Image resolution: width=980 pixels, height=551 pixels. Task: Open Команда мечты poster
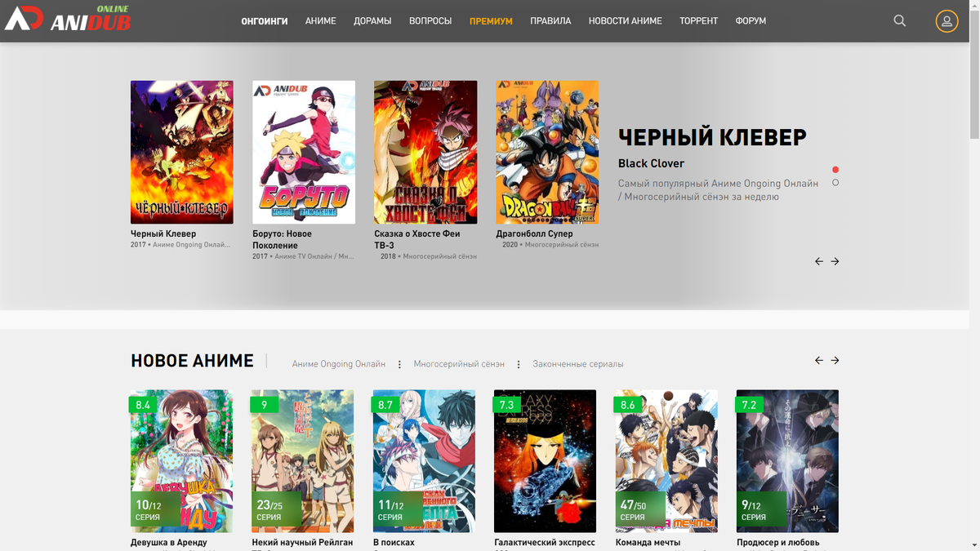point(666,461)
